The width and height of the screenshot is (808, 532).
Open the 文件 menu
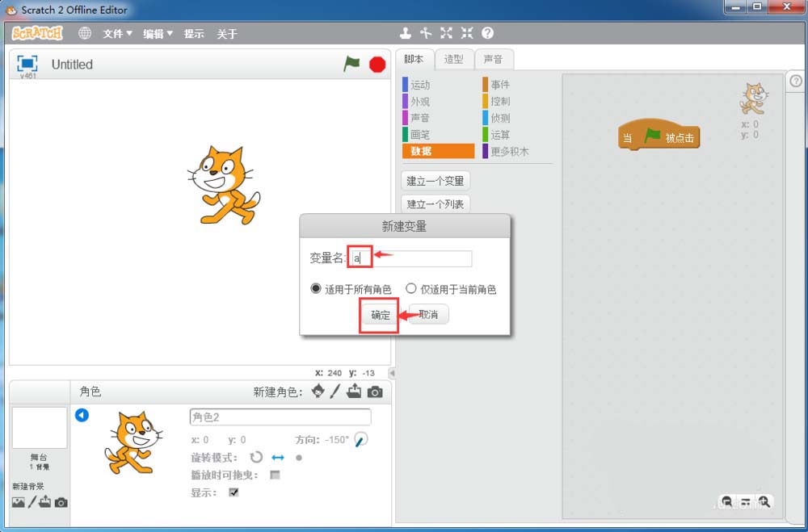pyautogui.click(x=117, y=33)
